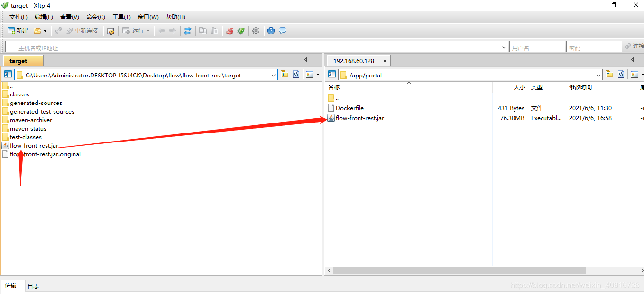The height and width of the screenshot is (294, 644).
Task: Click the 用户名 username field
Action: pos(537,47)
